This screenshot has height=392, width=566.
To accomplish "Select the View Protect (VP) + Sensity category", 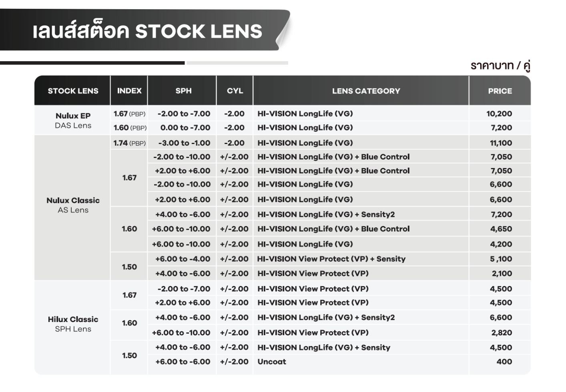I will (x=331, y=259).
